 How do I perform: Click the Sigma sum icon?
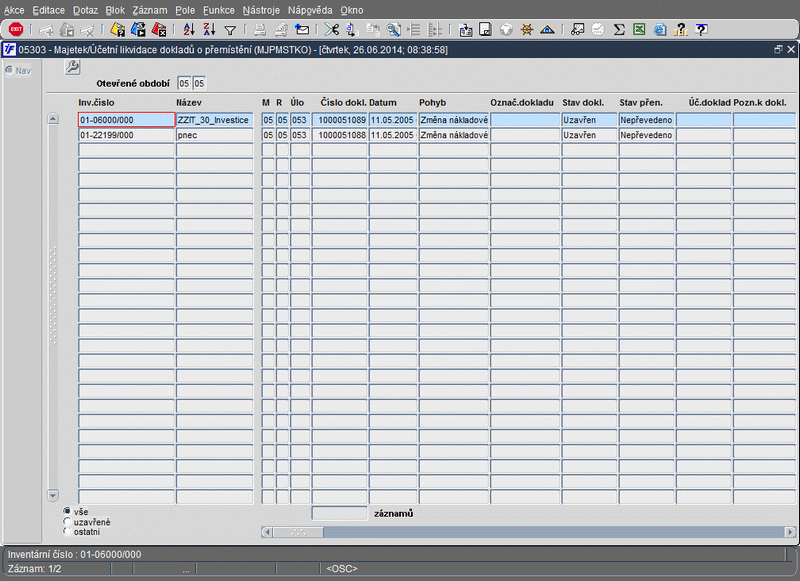[x=619, y=30]
